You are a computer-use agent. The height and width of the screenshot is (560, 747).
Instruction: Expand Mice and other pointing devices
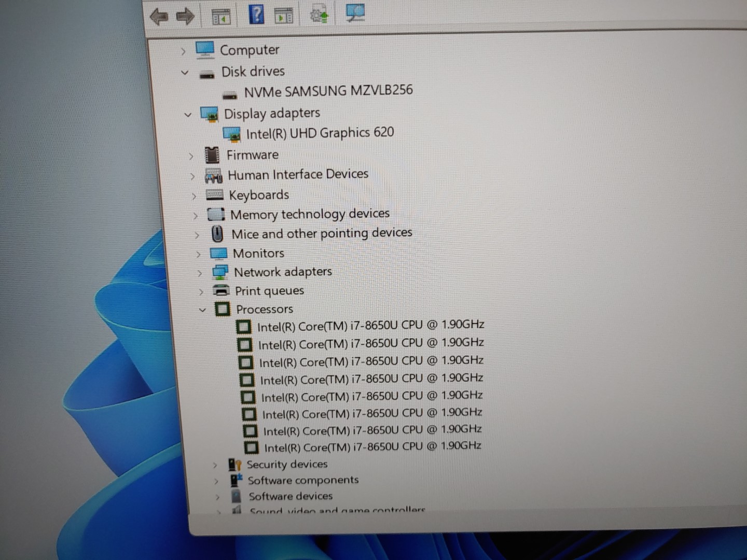(197, 235)
